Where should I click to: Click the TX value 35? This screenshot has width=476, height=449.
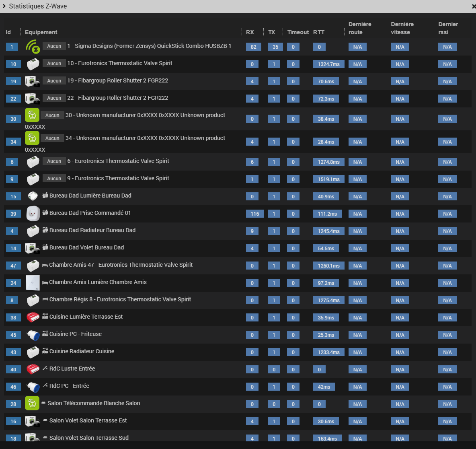(x=275, y=47)
